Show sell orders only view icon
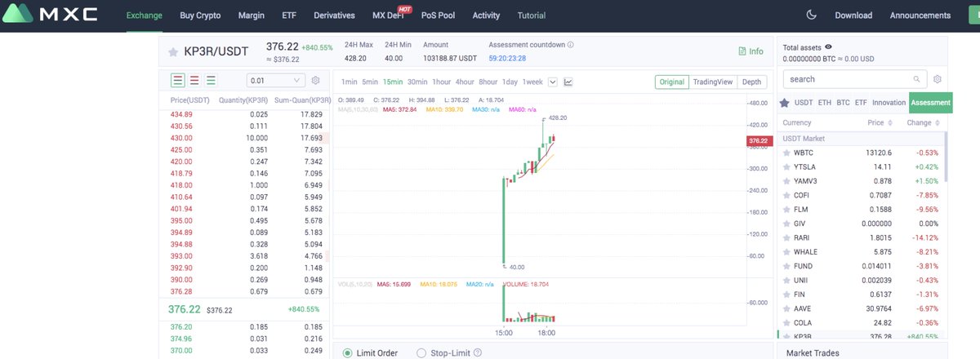The image size is (980, 359). tap(194, 80)
